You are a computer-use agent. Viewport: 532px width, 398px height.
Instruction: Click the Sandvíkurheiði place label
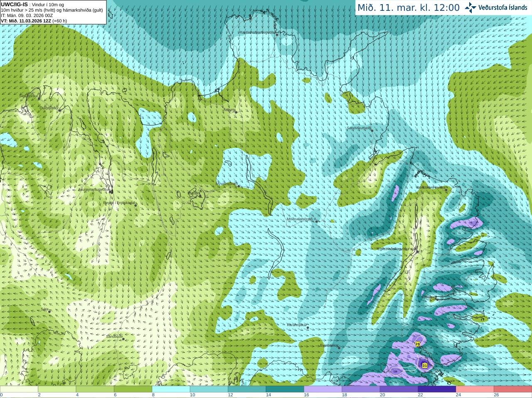359,128
